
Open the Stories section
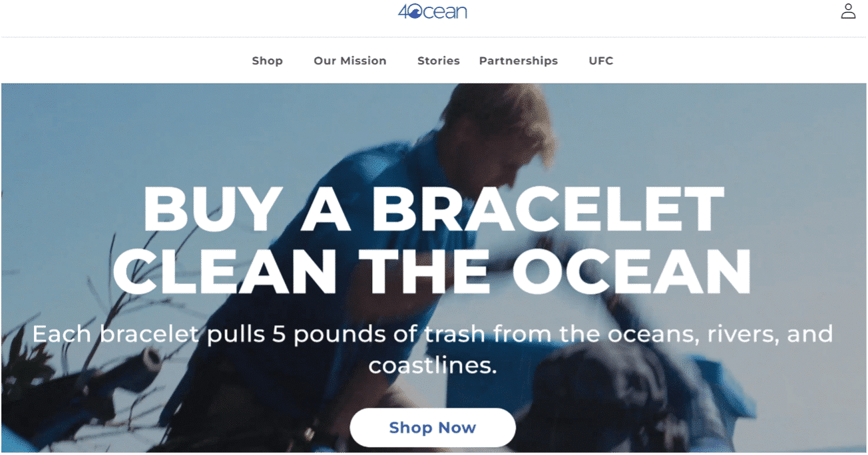pos(439,61)
